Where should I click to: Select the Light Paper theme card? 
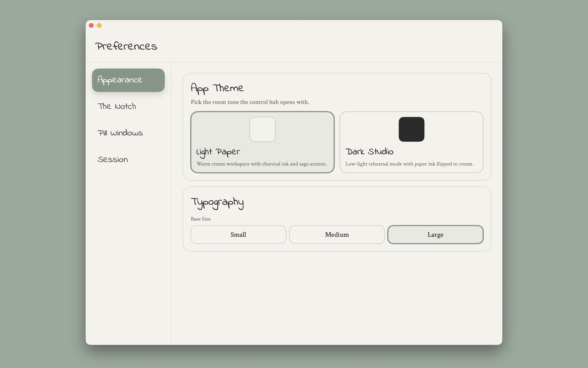click(x=262, y=142)
